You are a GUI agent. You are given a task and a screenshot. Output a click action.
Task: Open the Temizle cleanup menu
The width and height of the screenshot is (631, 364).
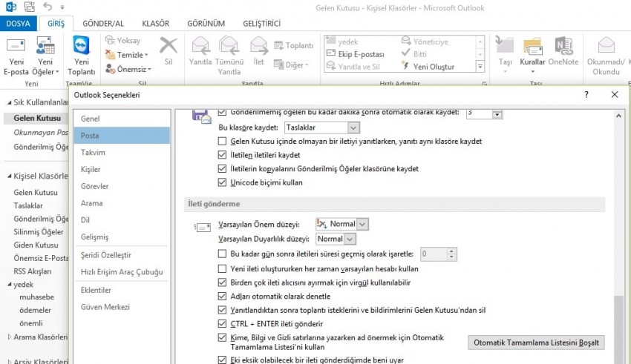pyautogui.click(x=127, y=55)
